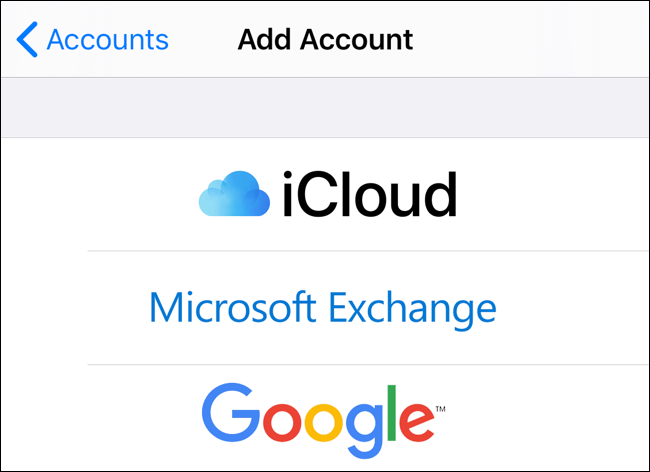The image size is (650, 472).
Task: Click the iCloud cloud icon
Action: [x=234, y=194]
